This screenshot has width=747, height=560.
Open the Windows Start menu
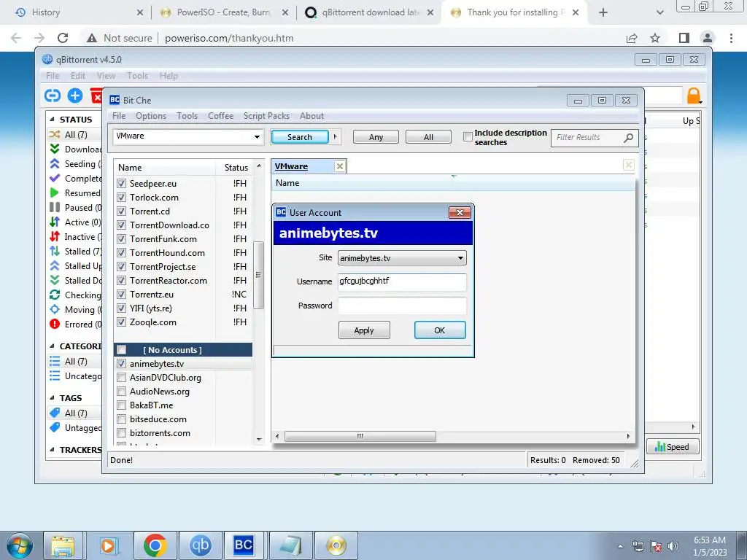(20, 545)
